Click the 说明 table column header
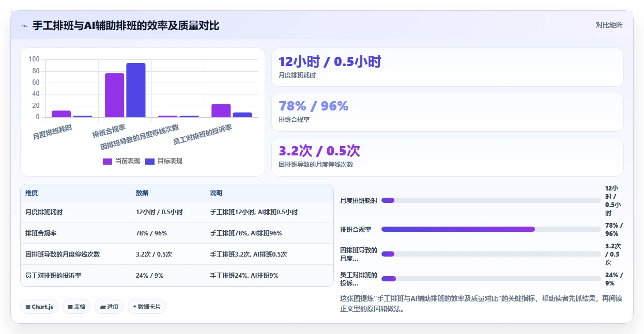The height and width of the screenshot is (334, 644). point(216,193)
